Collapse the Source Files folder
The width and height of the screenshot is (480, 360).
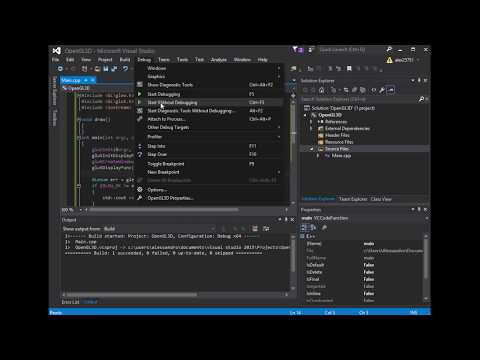pos(312,149)
